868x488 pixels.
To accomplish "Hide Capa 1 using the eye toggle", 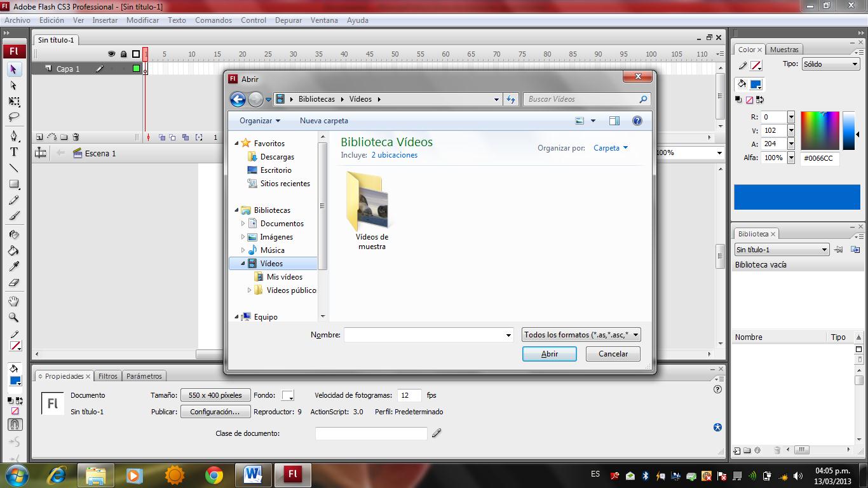I will 111,68.
